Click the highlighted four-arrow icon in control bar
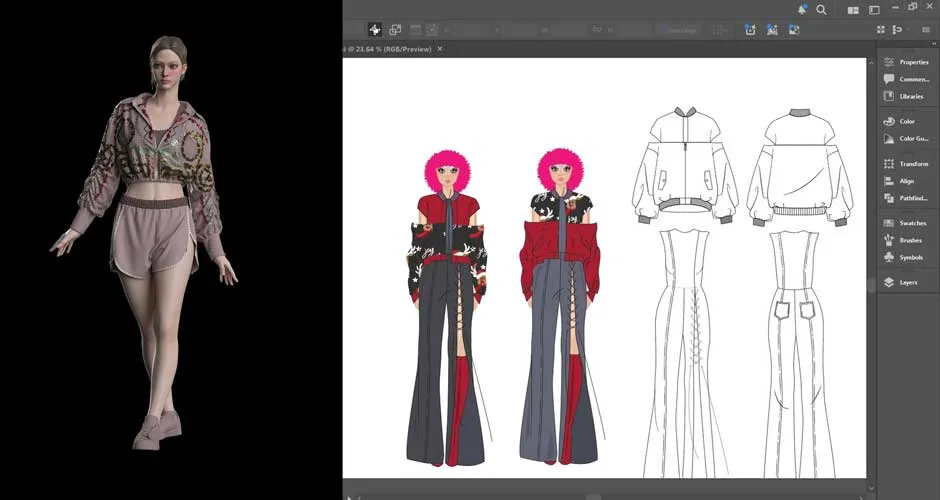940x500 pixels. [375, 29]
